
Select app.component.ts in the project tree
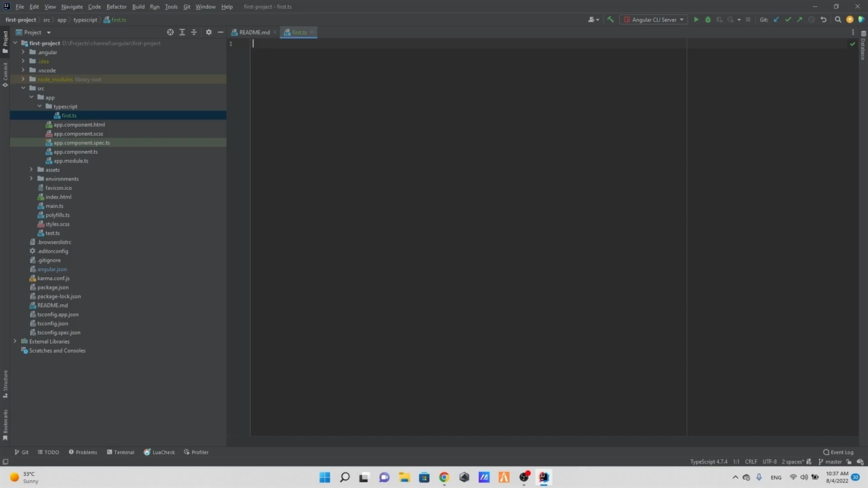(75, 152)
